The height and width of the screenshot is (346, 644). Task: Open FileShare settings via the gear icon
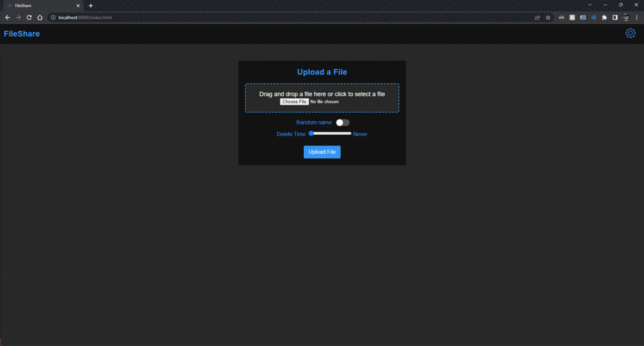tap(630, 33)
